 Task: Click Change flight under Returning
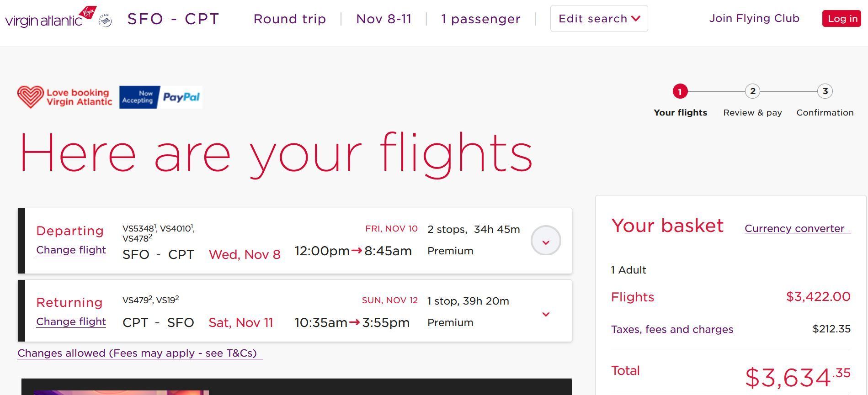click(x=71, y=322)
